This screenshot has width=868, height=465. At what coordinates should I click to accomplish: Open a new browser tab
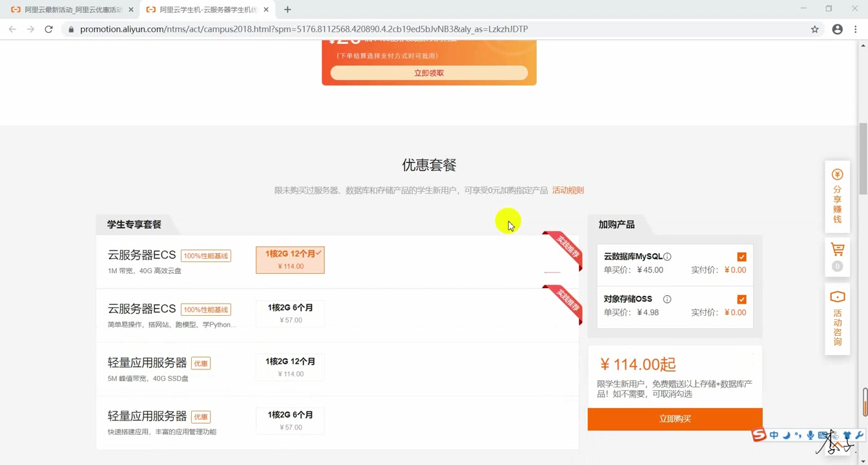point(287,10)
